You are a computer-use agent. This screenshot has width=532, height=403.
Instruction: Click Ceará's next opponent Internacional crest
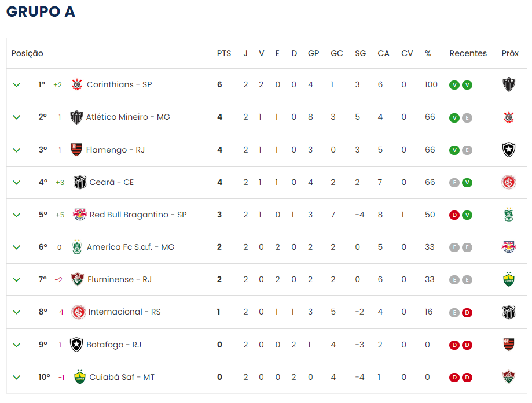pyautogui.click(x=509, y=182)
